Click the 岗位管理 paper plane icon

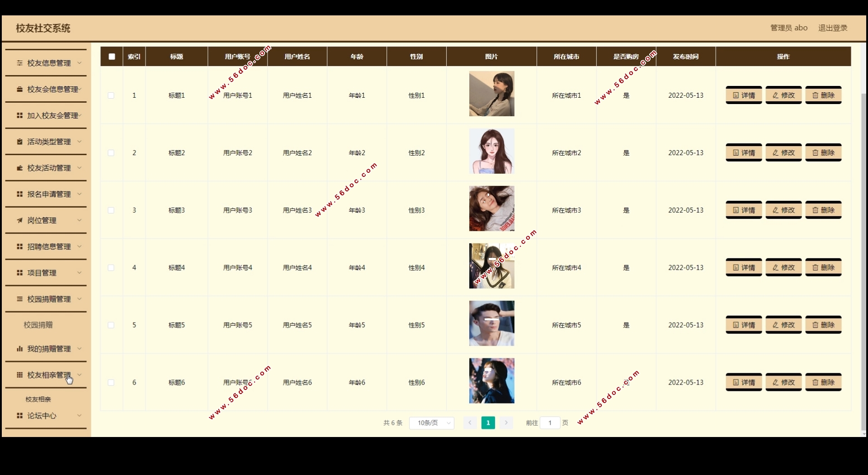tap(19, 220)
